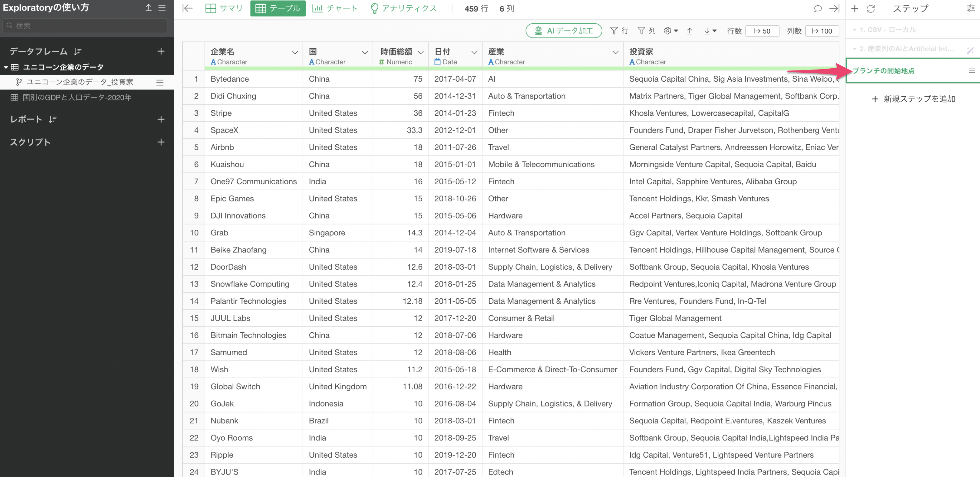Screen dimensions: 980x477
Task: Click the AI データ加工 button
Action: [x=564, y=31]
